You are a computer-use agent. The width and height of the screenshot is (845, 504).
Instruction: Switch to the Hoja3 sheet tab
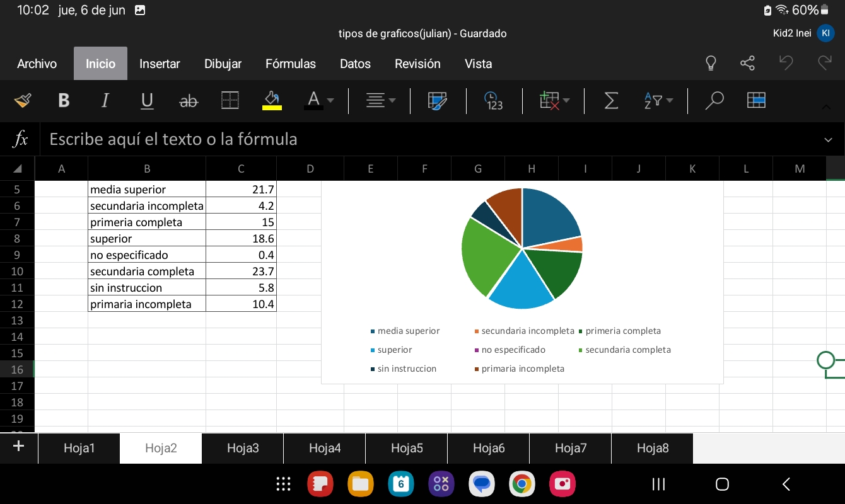click(243, 449)
